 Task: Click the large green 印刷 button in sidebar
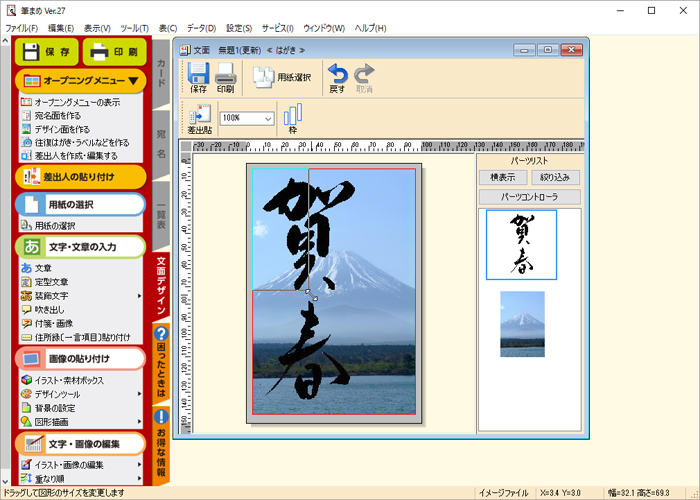point(114,51)
